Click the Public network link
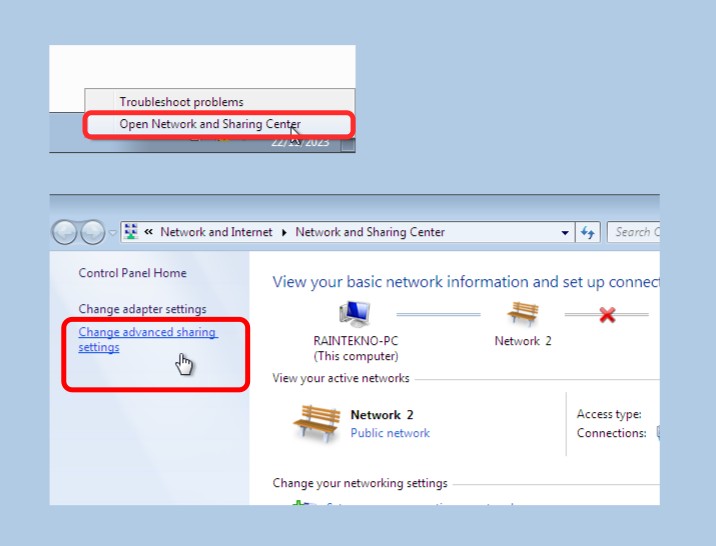 coord(390,433)
